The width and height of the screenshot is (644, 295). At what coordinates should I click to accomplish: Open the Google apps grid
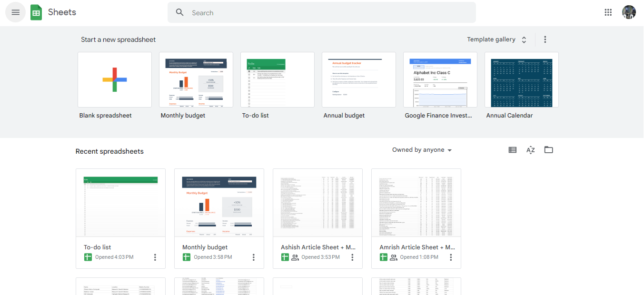608,12
